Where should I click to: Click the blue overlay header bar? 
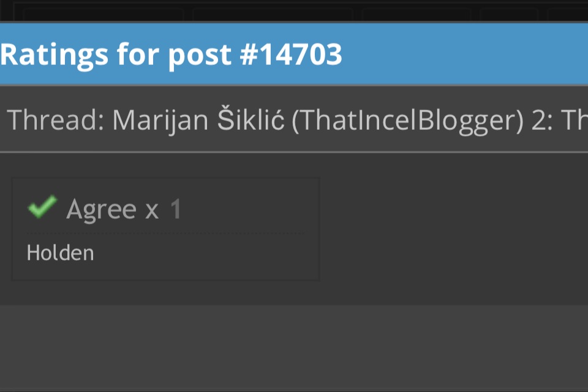tap(294, 54)
